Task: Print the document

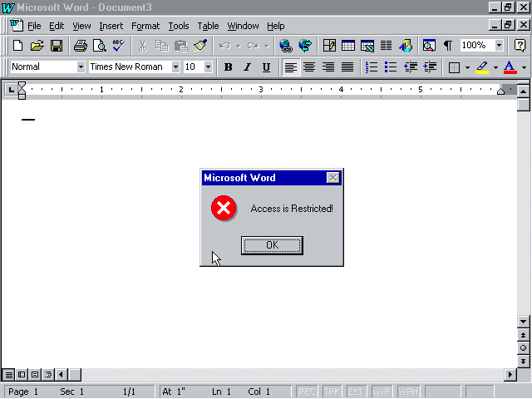Action: click(x=81, y=46)
